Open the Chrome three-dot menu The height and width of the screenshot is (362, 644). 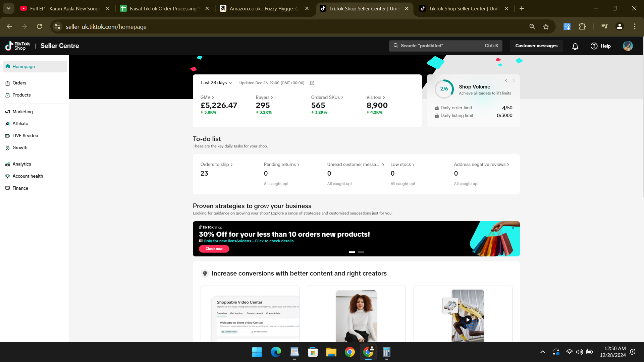635,26
